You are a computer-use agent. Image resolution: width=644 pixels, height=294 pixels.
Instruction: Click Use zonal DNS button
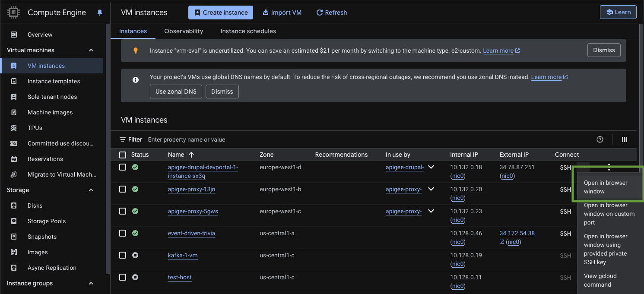(x=176, y=91)
